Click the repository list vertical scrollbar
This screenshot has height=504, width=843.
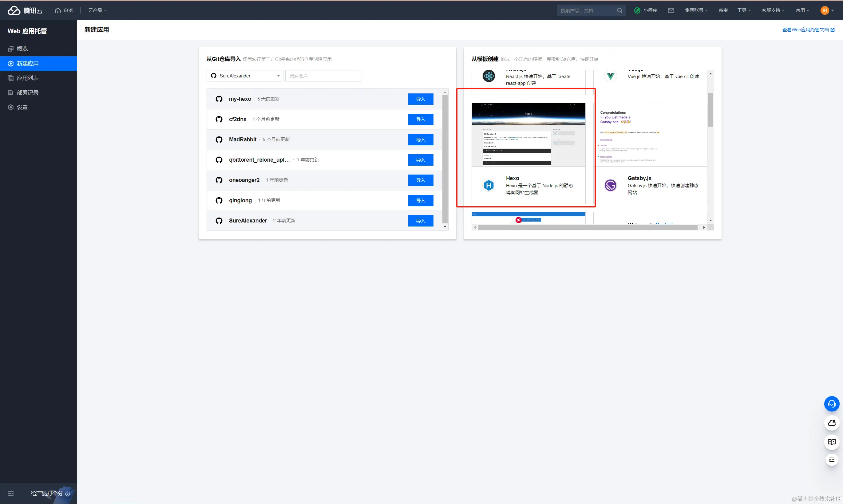445,159
